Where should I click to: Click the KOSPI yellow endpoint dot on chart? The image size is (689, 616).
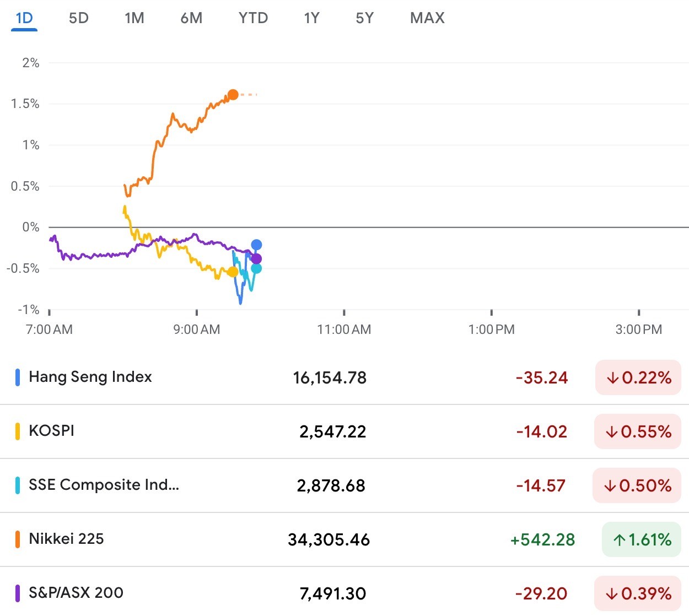pos(233,272)
